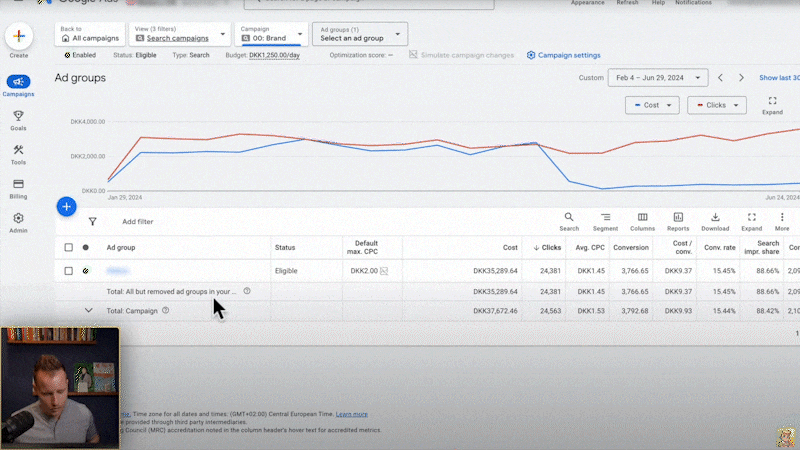Go to Billing in the sidebar
Screen dimensions: 800x450
18,188
